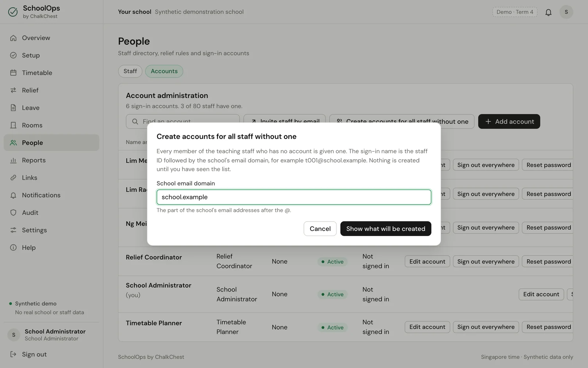Click Show what will be created
Screen dimensions: 588x368
point(386,229)
